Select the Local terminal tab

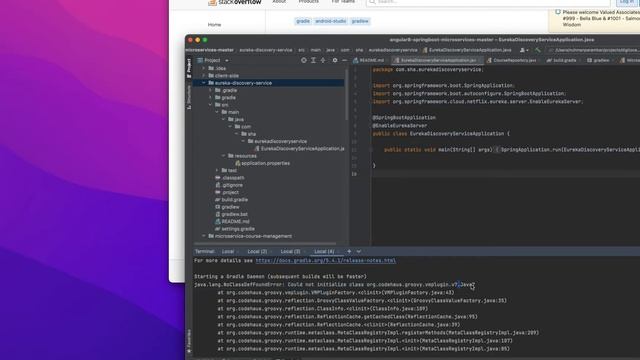click(x=228, y=251)
